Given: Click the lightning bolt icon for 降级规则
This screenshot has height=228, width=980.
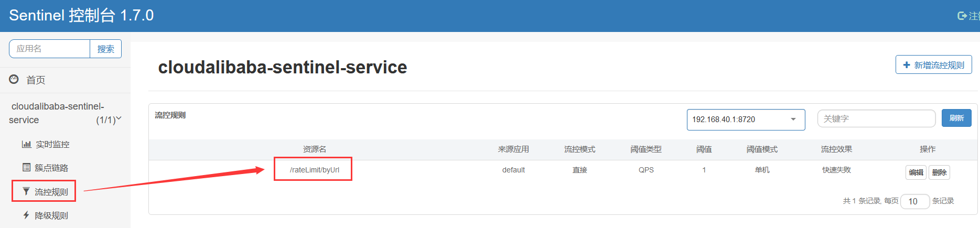Looking at the screenshot, I should point(26,215).
